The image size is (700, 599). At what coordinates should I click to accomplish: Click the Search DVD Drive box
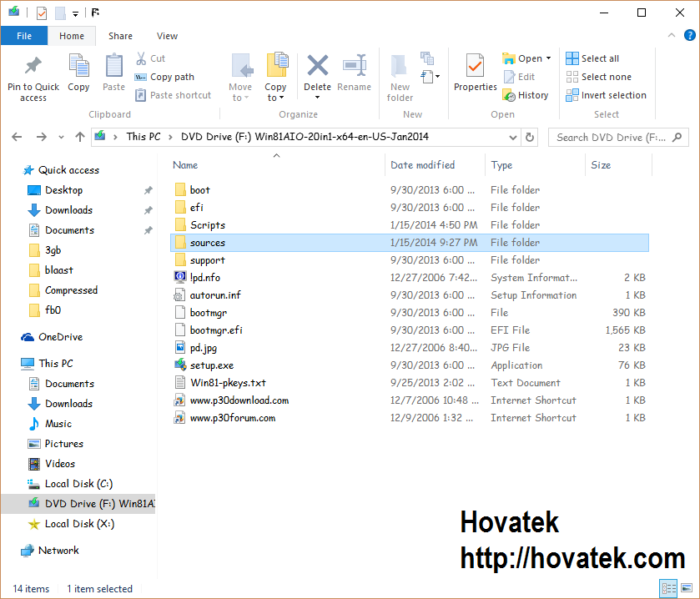pyautogui.click(x=618, y=138)
